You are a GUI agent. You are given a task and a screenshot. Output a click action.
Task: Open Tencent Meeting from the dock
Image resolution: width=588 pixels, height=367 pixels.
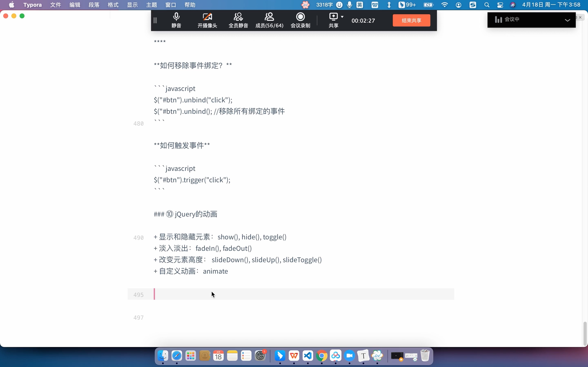pyautogui.click(x=349, y=356)
